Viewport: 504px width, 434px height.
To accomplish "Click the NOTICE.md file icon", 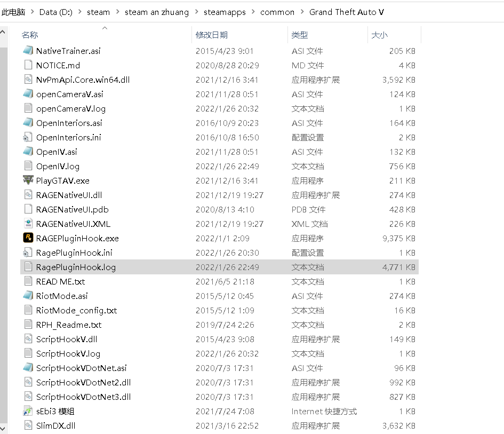I will pos(28,65).
